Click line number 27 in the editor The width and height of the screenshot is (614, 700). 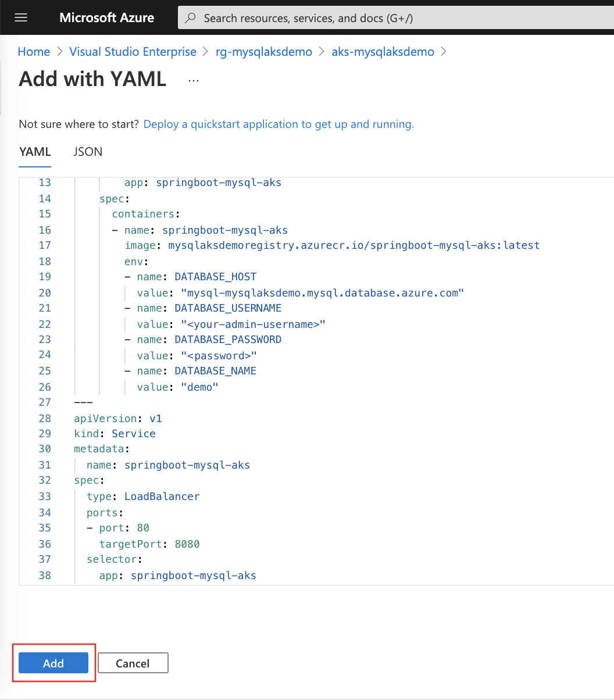tap(45, 402)
